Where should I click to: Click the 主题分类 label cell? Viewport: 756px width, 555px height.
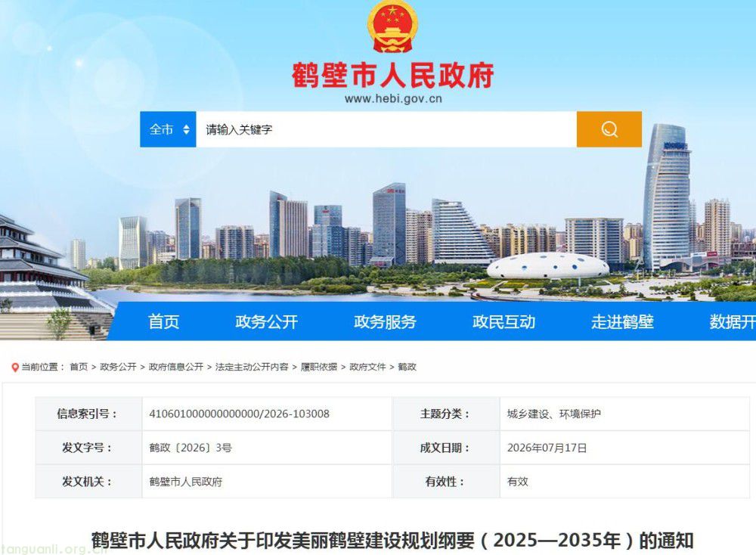click(447, 414)
